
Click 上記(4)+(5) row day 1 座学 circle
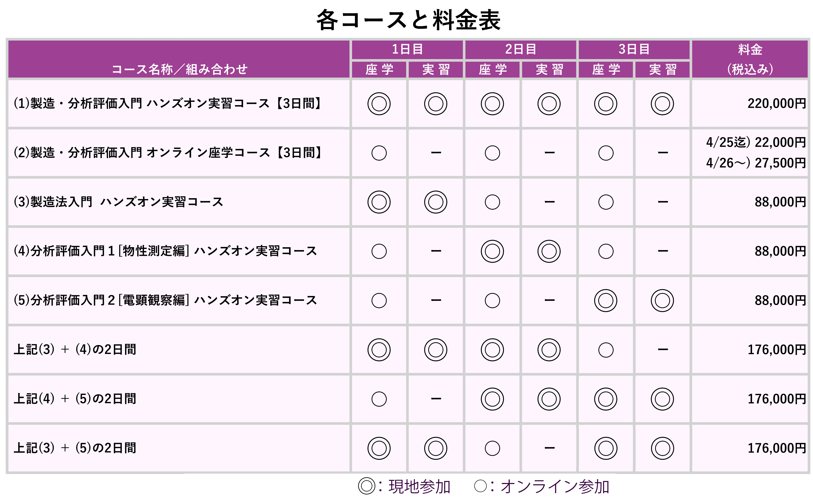(379, 399)
